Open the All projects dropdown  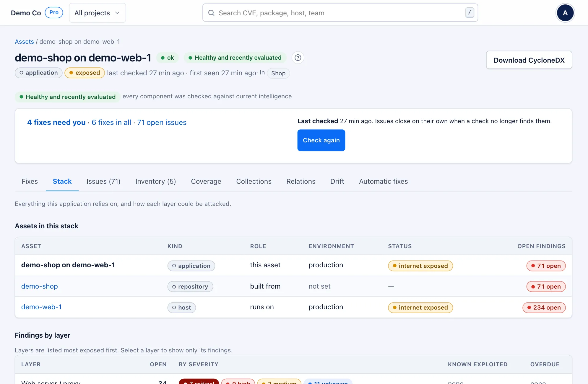click(97, 13)
